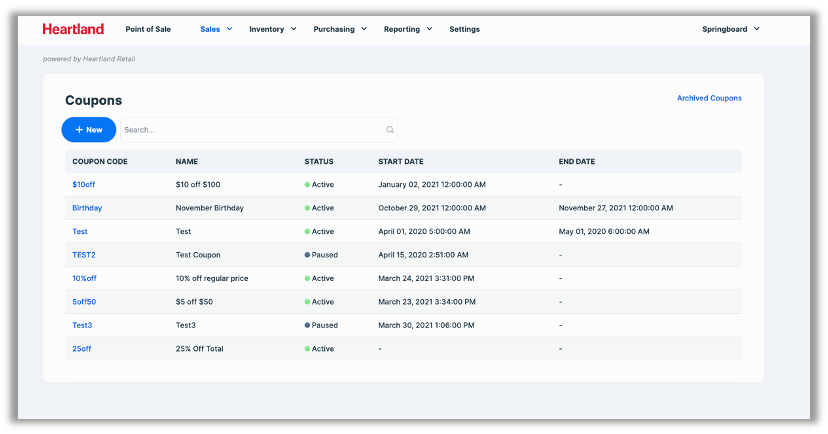Open the Birthday coupon code
The image size is (828, 434).
87,208
